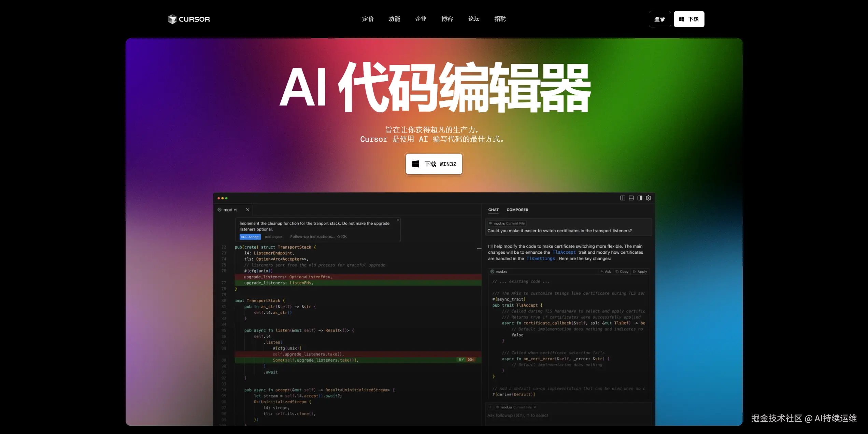Viewport: 868px width, 434px height.
Task: Close the mod.rs editor tab
Action: tap(248, 210)
